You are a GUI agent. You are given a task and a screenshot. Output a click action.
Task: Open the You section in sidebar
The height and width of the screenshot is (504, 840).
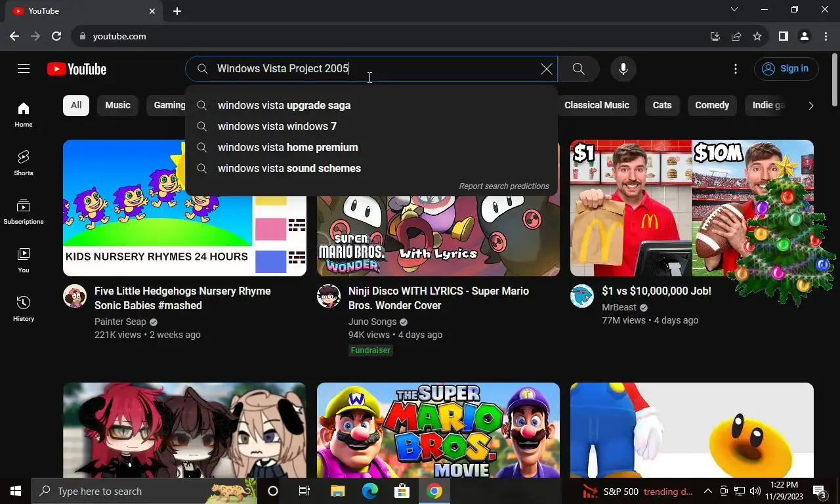[24, 261]
